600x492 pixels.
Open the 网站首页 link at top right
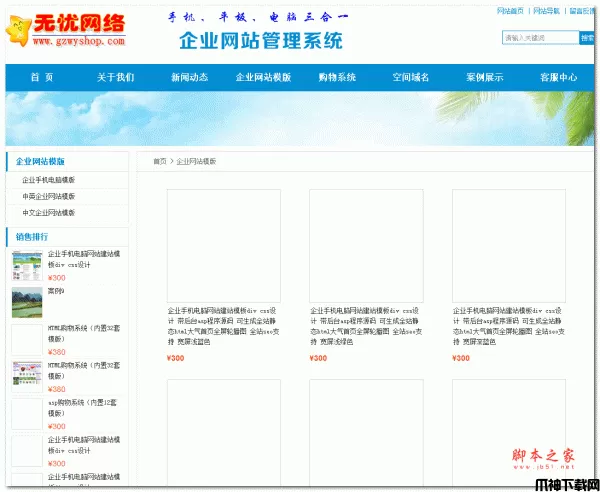click(510, 10)
